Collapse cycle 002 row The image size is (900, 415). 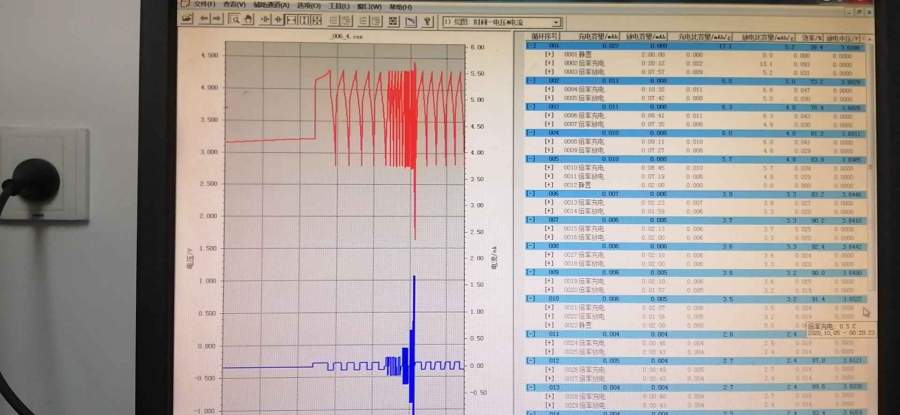(x=532, y=81)
